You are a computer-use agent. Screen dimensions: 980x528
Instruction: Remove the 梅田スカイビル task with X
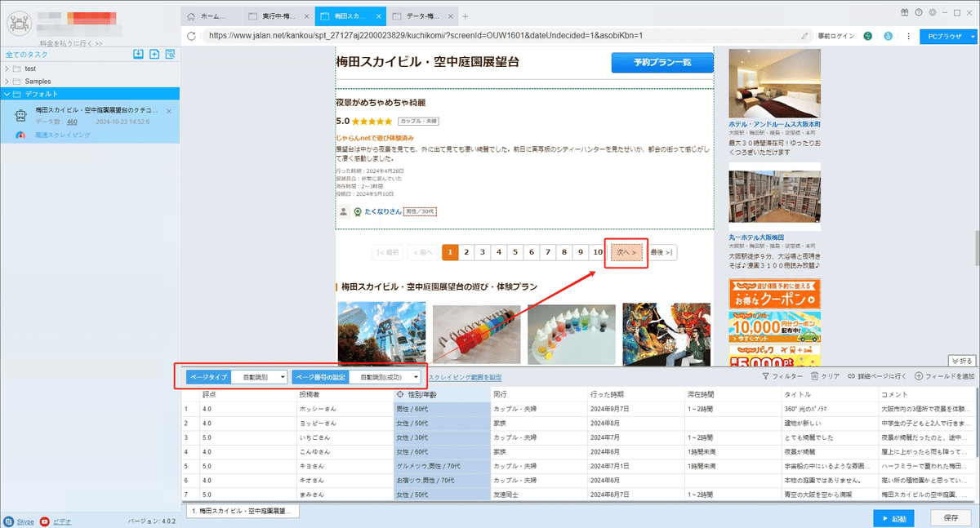coord(168,110)
